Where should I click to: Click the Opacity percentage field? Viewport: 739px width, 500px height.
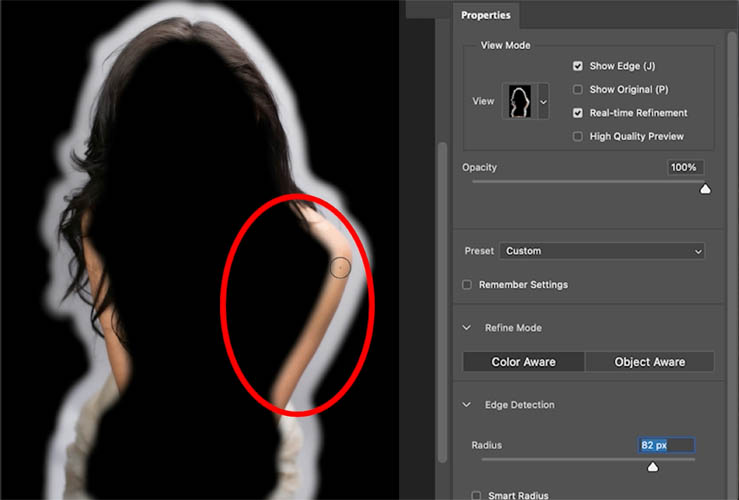(685, 167)
